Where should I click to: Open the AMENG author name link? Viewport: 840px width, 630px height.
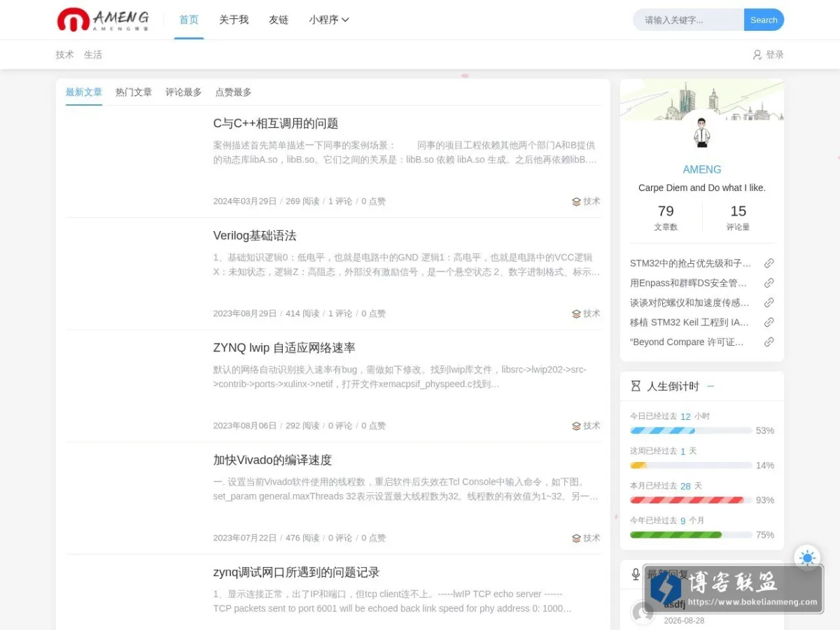[x=702, y=169]
